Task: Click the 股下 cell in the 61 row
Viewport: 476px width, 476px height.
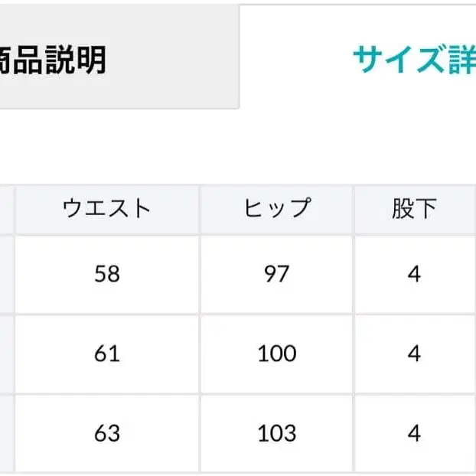Action: click(x=414, y=354)
